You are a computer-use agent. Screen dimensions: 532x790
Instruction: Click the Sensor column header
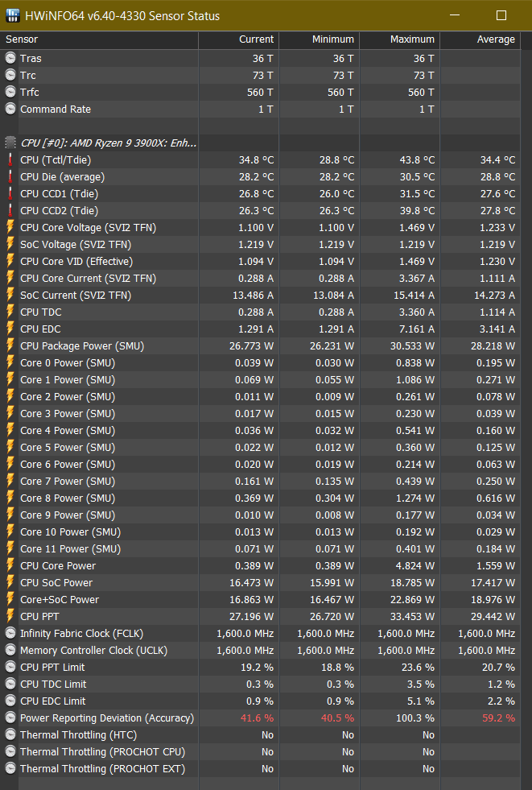(99, 39)
